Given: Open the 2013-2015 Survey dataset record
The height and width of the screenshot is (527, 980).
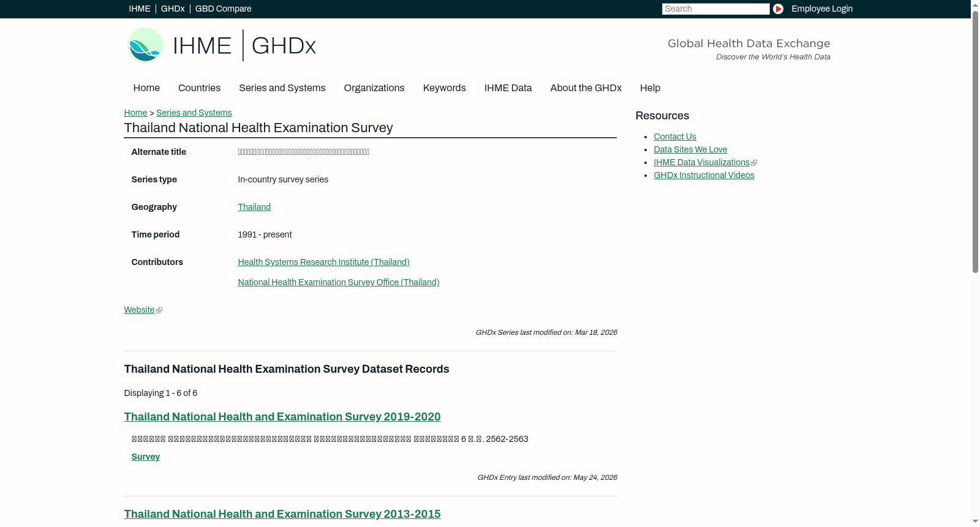Looking at the screenshot, I should click(282, 514).
